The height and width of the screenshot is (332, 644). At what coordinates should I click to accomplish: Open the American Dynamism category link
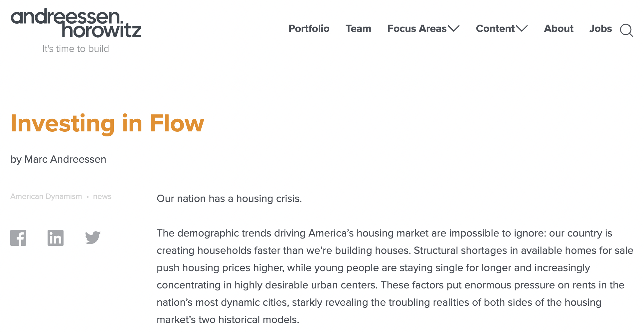[x=46, y=196]
